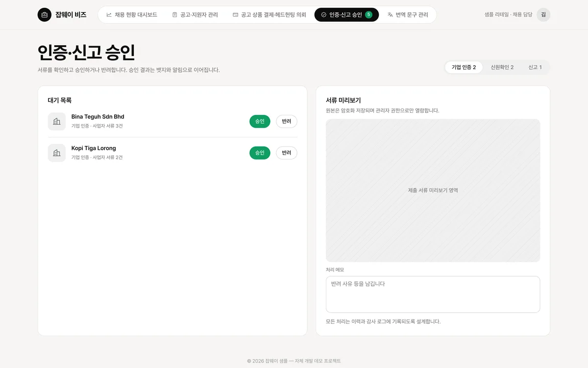Focus the 처리 메모 text area
The height and width of the screenshot is (368, 588).
[433, 294]
